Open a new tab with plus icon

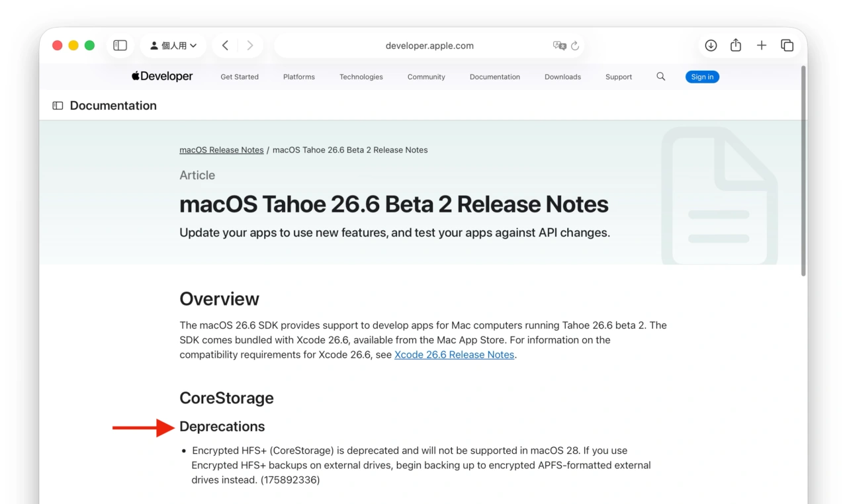point(762,46)
